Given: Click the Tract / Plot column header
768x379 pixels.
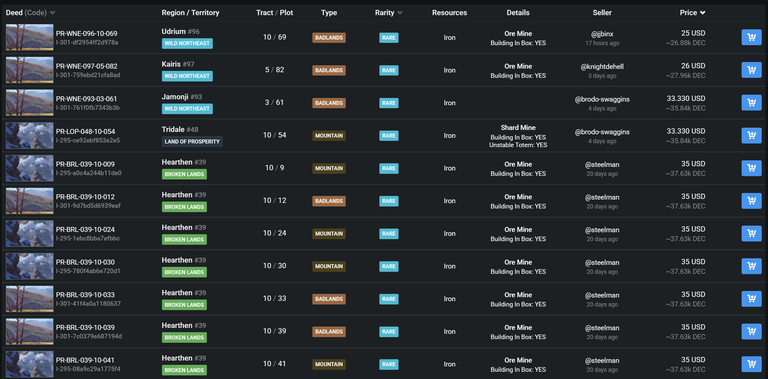Looking at the screenshot, I should 275,13.
